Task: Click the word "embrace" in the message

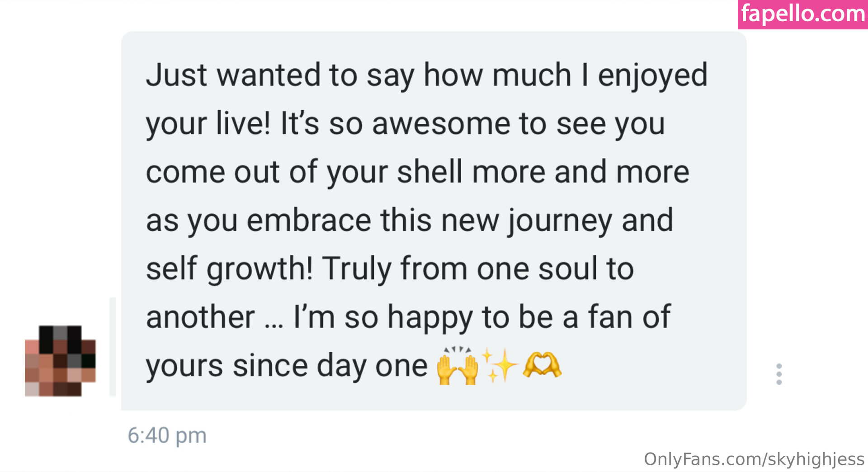Action: [x=309, y=221]
